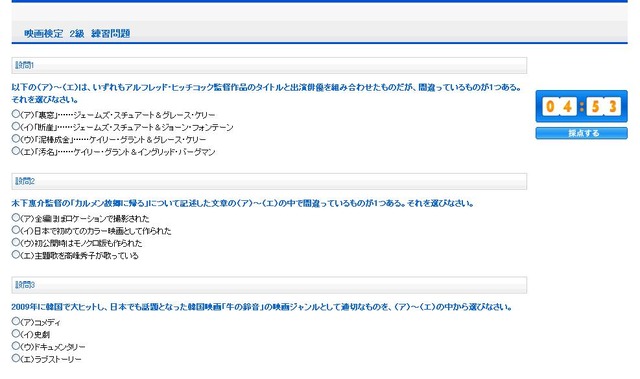640x379 pixels.
Task: Select (イ) 史劇 in question 3
Action: (x=16, y=333)
